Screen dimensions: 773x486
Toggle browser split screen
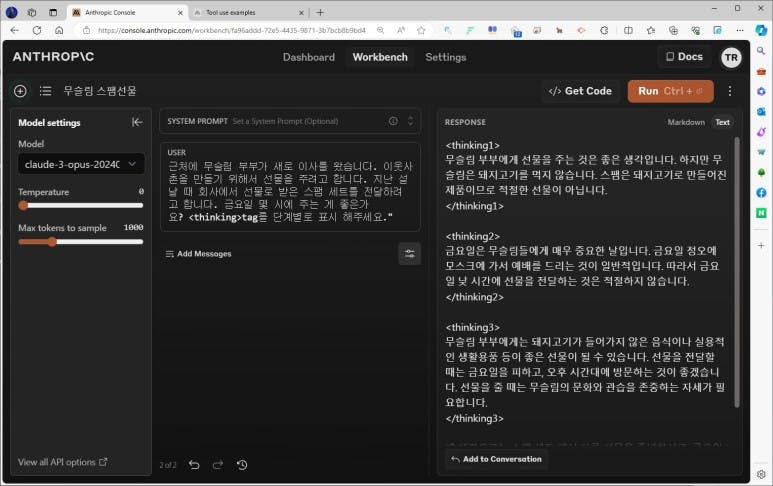628,31
